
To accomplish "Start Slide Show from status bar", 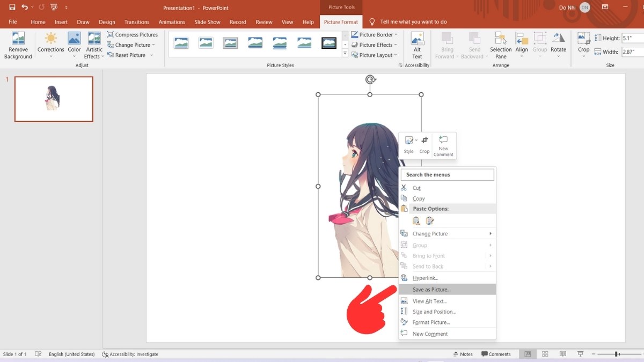I will click(580, 354).
